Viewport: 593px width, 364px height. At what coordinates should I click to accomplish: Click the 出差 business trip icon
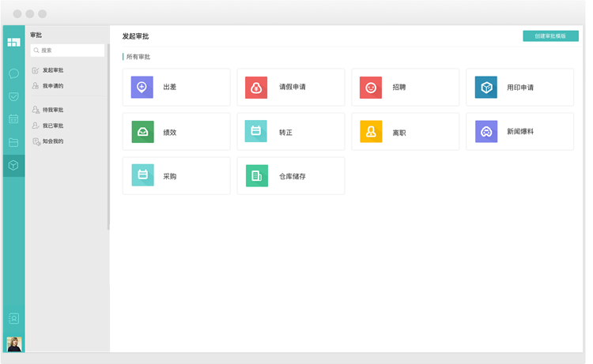click(x=142, y=88)
